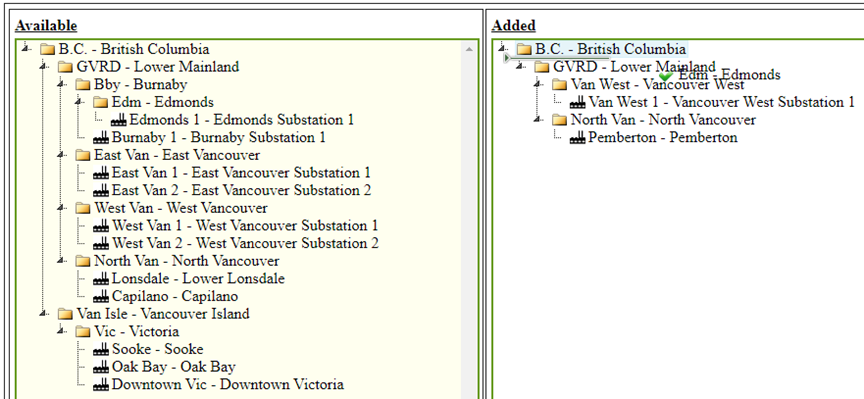Click the Burnaby Substation 1 factory icon
Image resolution: width=864 pixels, height=399 pixels.
tap(101, 138)
